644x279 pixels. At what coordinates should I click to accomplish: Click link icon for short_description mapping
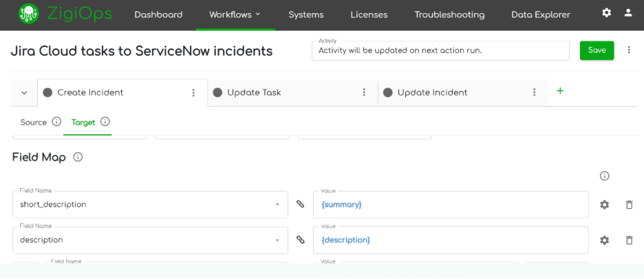[301, 204]
